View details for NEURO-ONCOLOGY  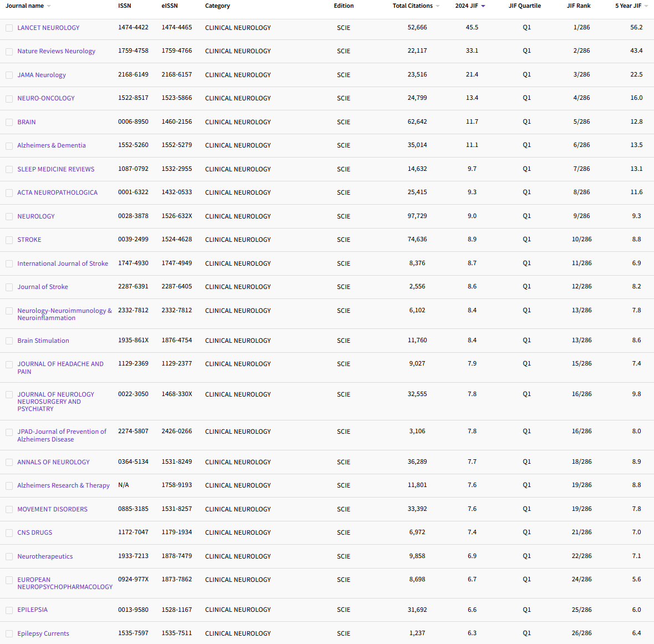coord(46,98)
